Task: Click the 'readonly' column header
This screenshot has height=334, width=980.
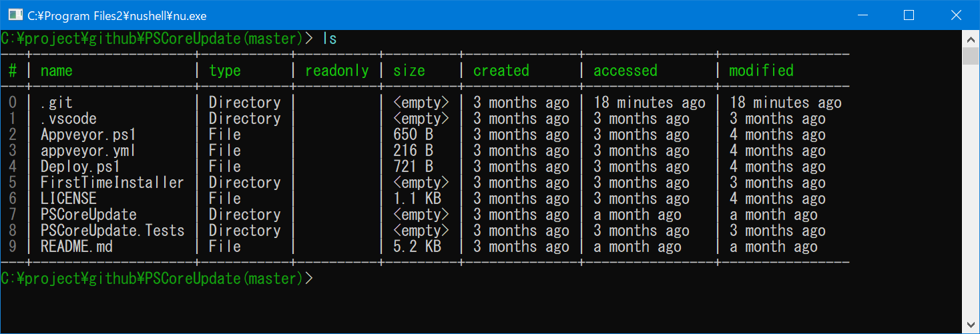Action: 336,71
